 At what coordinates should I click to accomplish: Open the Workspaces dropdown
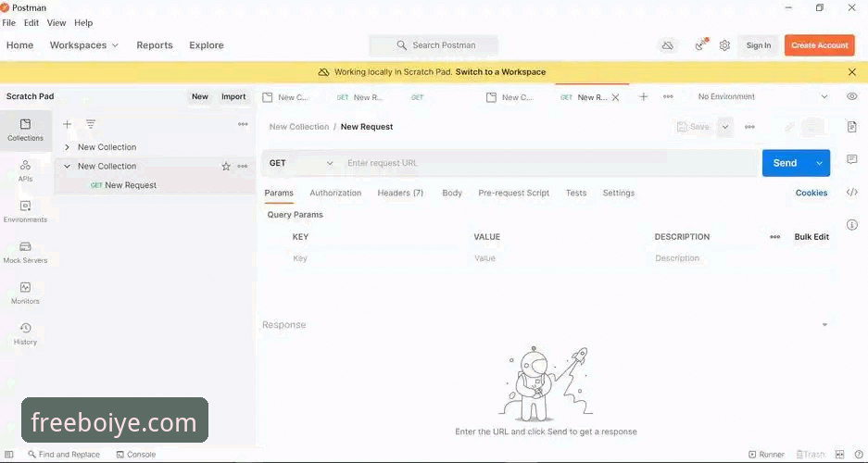point(84,45)
